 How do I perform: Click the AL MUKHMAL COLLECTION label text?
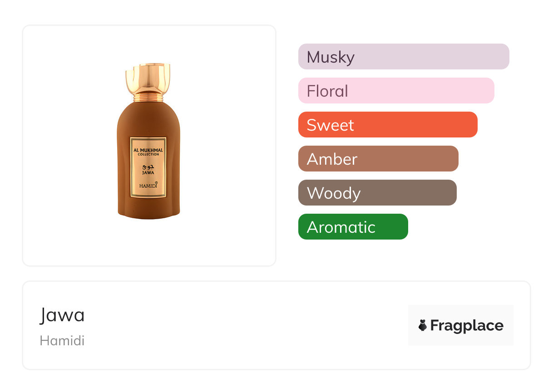[x=148, y=152]
